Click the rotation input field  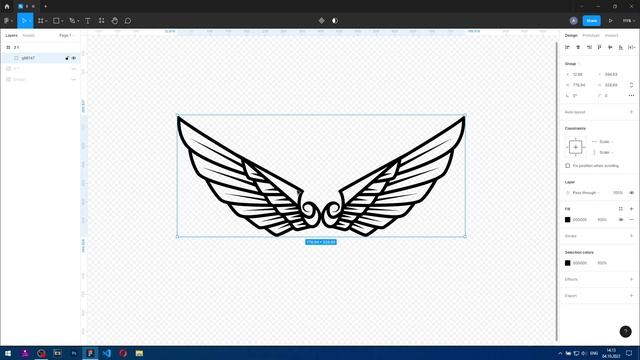pyautogui.click(x=579, y=96)
